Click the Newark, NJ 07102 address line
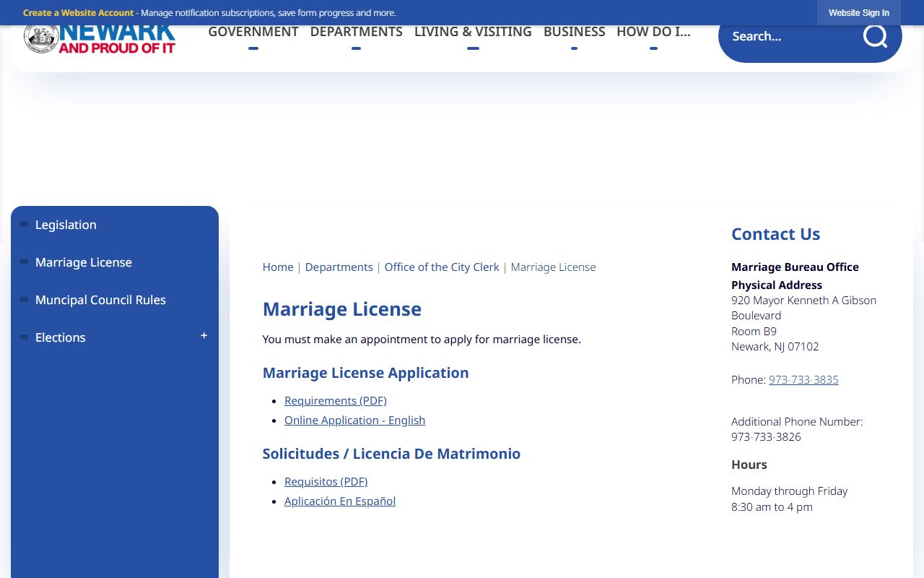The height and width of the screenshot is (578, 924). pyautogui.click(x=775, y=346)
